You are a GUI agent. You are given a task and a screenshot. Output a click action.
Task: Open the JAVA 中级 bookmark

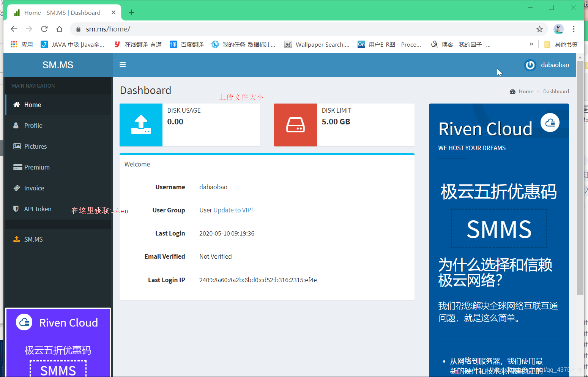[x=73, y=44]
